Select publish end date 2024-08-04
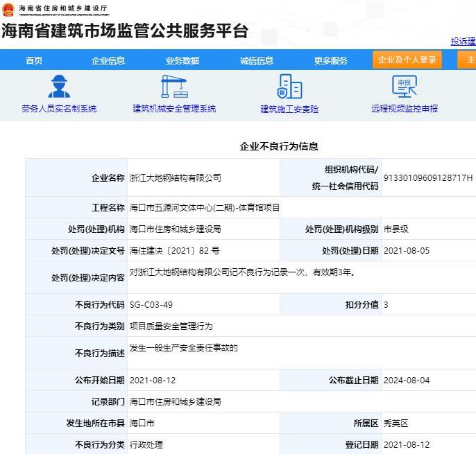Image resolution: width=476 pixels, height=454 pixels. click(x=407, y=380)
